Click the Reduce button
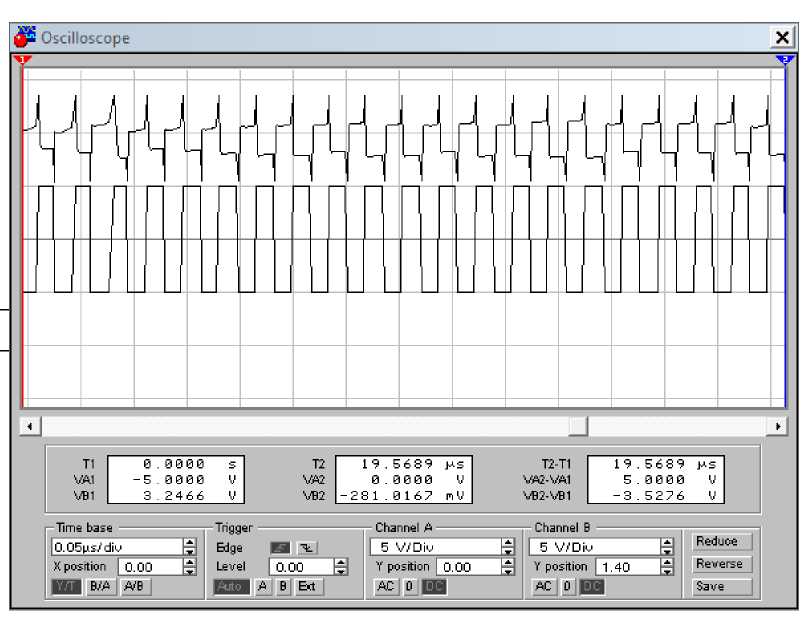 click(x=719, y=541)
